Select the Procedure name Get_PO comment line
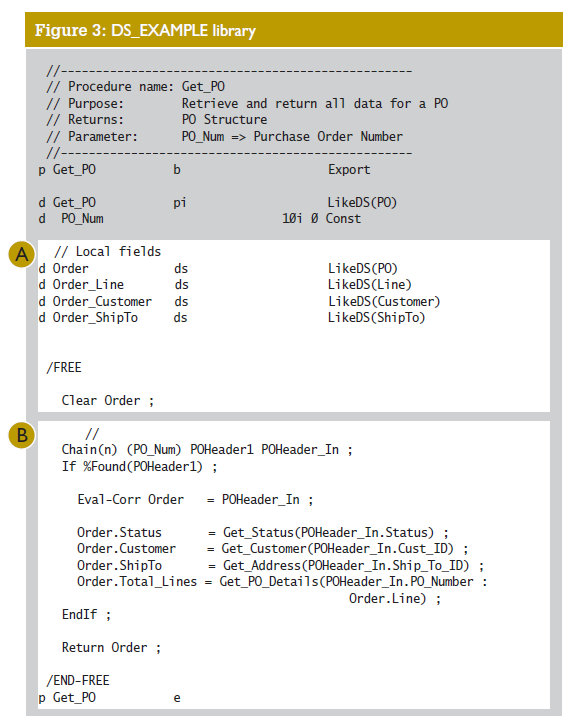572x727 pixels. [x=136, y=87]
